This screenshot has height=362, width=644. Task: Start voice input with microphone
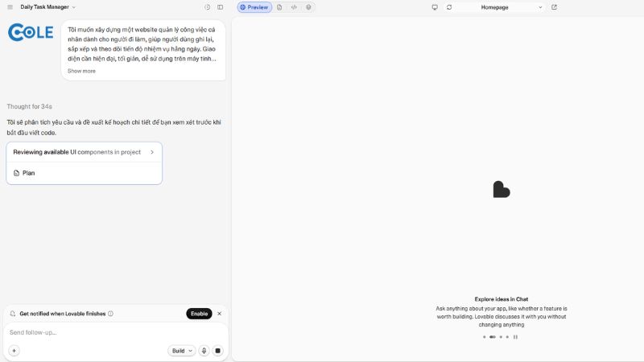coord(204,351)
